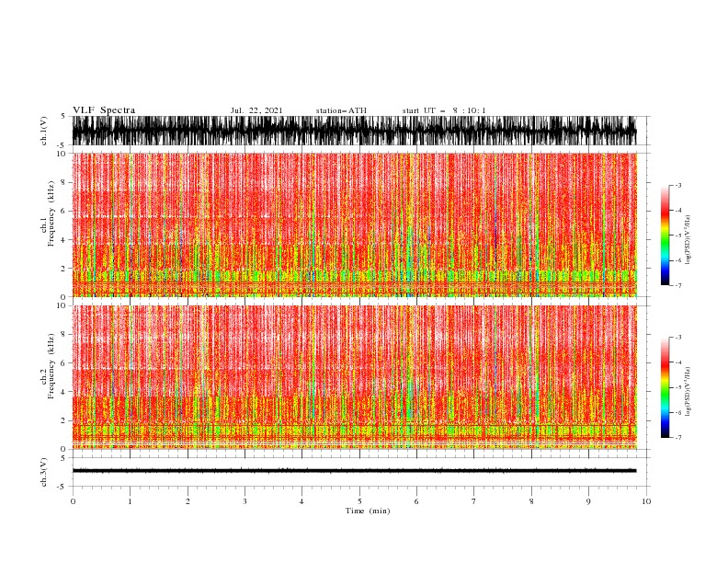Click the "ch.2 Frequency (kHz)" axis label
728x563 pixels.
pos(48,366)
